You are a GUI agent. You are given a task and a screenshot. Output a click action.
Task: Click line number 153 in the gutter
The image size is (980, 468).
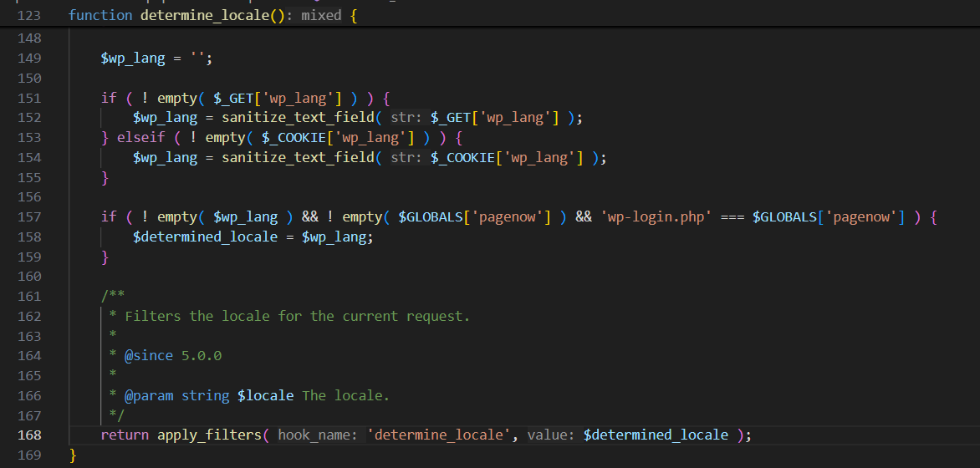point(29,137)
